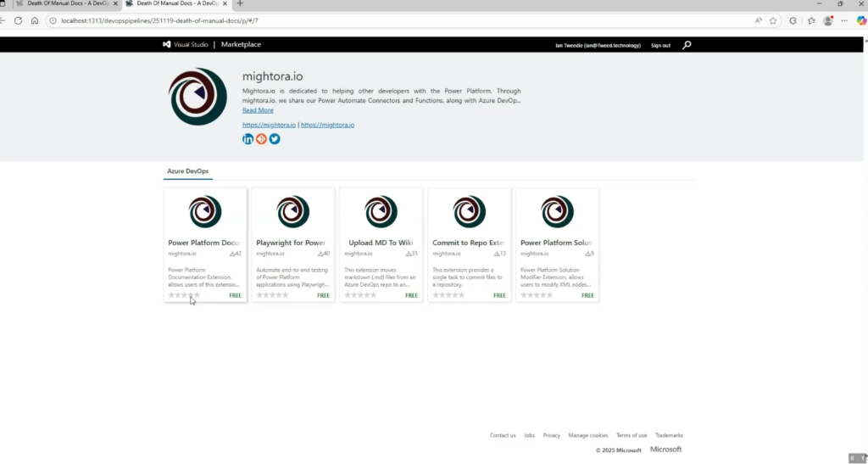
Task: Open the Upload MD To Wiki title
Action: pos(381,243)
